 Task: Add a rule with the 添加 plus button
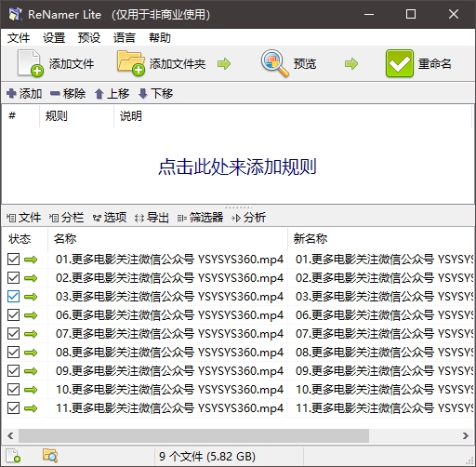click(x=24, y=93)
